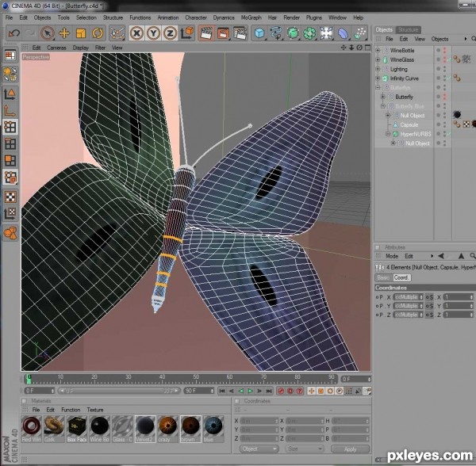
Task: Click frame 50 on the timeline
Action: (196, 379)
